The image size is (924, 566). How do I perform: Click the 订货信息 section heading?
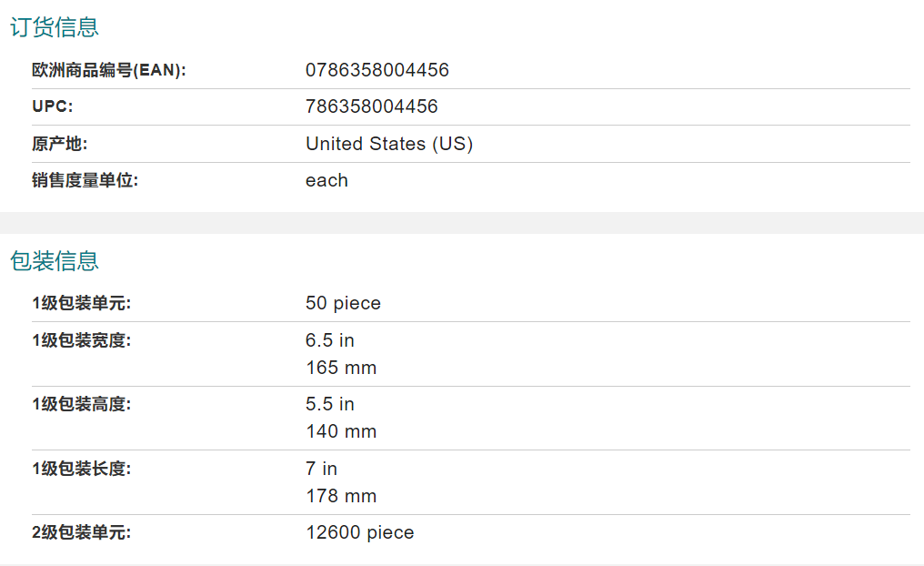(x=55, y=27)
